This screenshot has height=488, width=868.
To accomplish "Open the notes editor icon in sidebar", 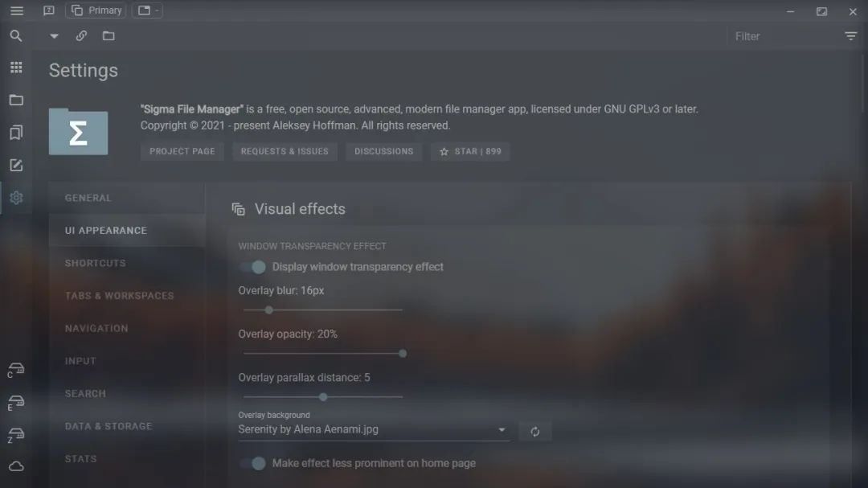I will click(x=16, y=165).
